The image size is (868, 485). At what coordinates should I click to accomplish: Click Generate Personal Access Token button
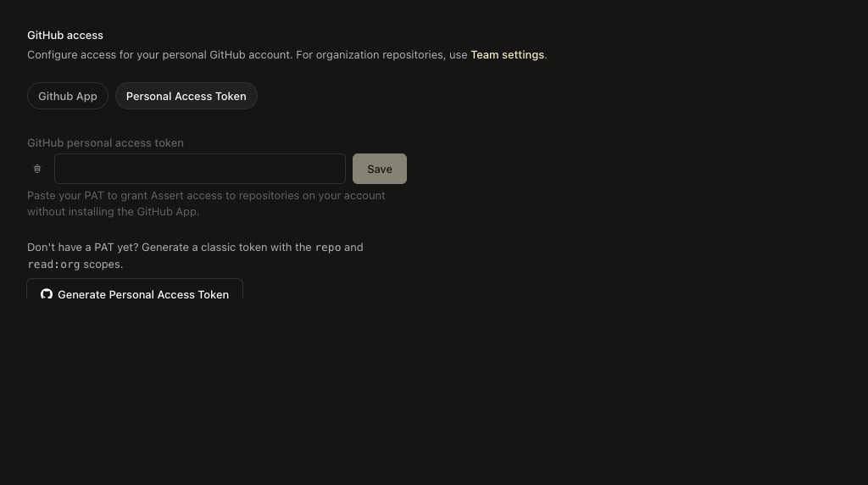[135, 290]
